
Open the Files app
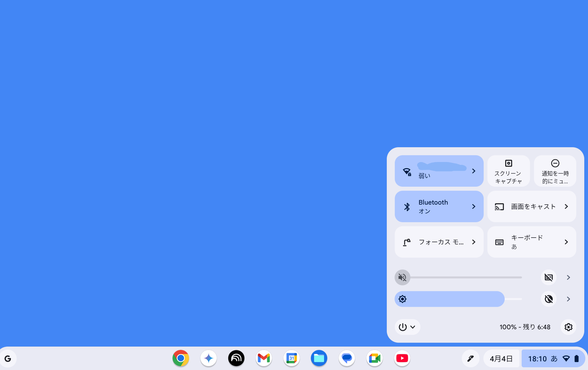[319, 358]
